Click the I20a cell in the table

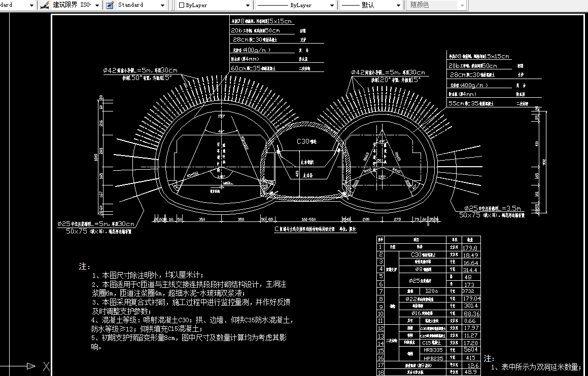[x=432, y=291]
